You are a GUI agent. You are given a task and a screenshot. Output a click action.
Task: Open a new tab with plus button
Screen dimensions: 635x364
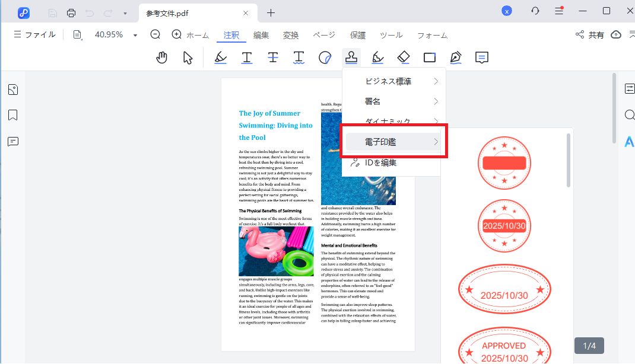[271, 12]
